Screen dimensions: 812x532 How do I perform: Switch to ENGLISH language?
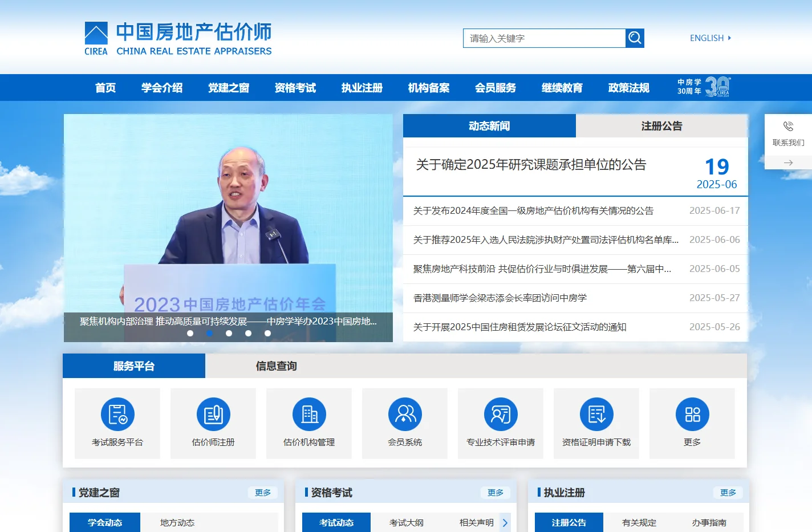pos(710,38)
